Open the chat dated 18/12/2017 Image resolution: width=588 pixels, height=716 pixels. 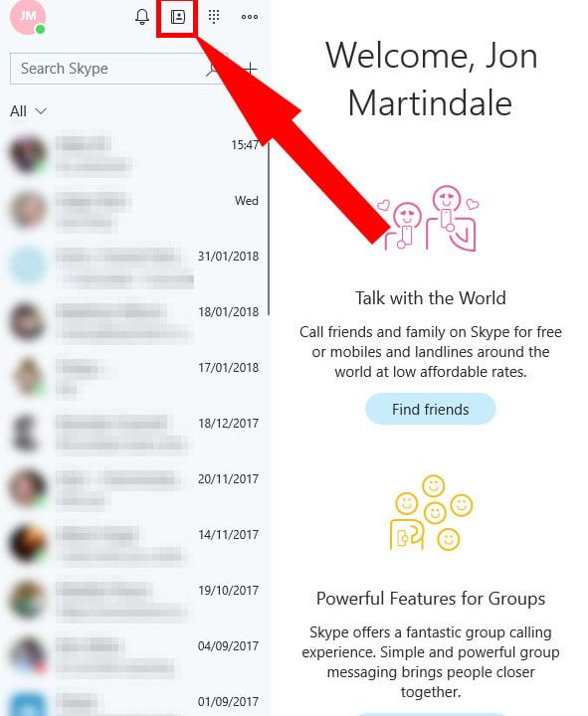pos(134,434)
